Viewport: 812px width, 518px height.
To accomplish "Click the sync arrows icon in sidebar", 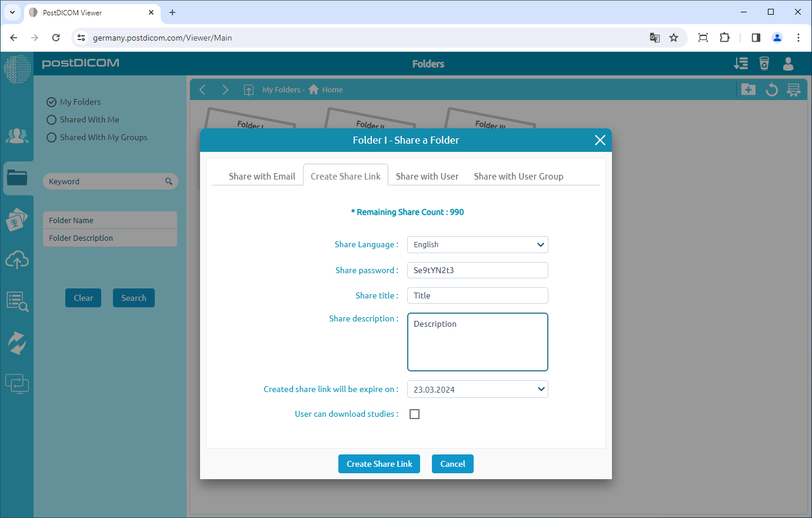I will (x=17, y=343).
